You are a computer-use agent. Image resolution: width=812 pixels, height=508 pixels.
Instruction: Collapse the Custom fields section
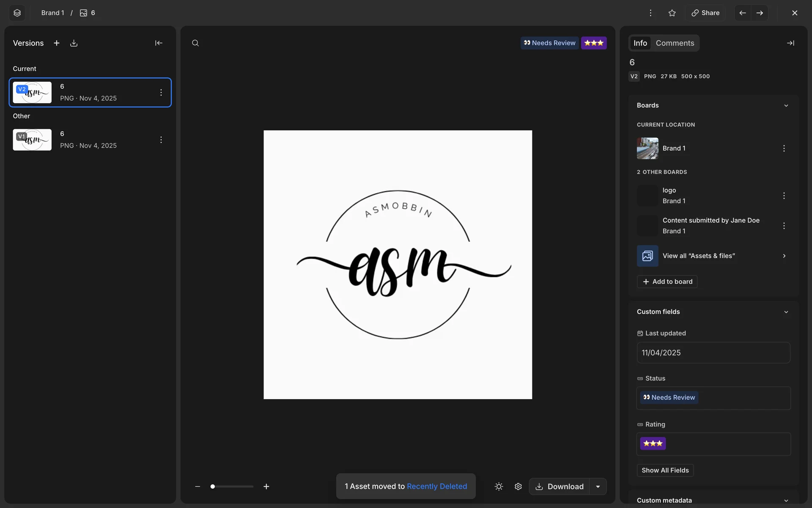[x=786, y=312]
